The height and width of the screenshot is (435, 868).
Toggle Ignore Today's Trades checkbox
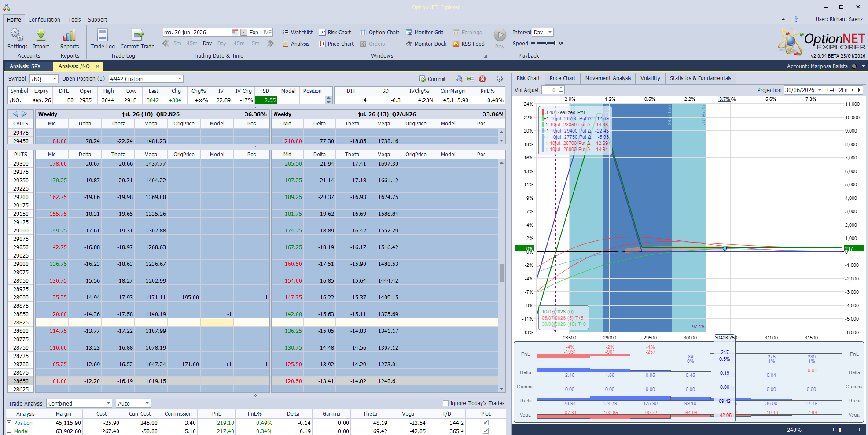[x=445, y=403]
